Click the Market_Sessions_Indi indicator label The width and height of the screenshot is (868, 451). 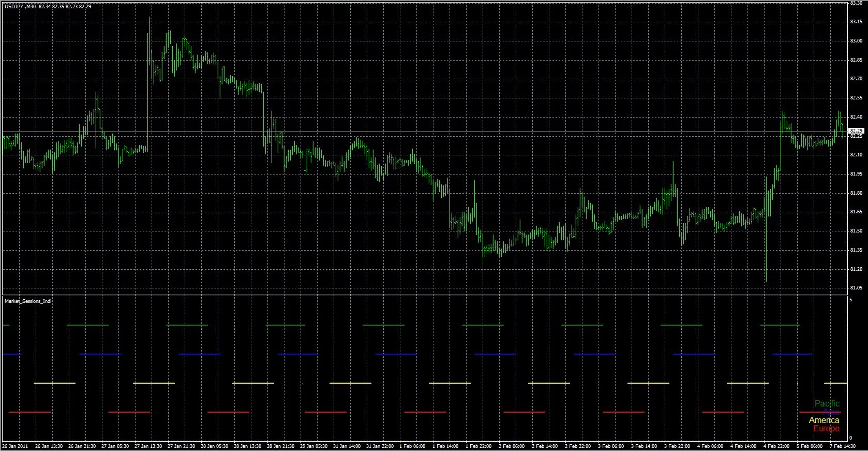click(28, 301)
